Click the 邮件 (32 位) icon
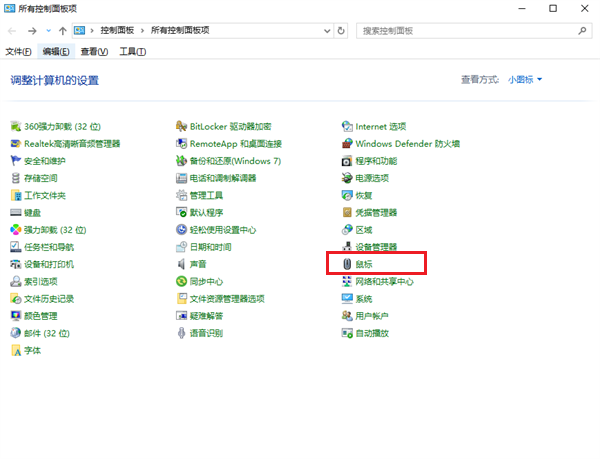This screenshot has height=459, width=600. [15, 333]
